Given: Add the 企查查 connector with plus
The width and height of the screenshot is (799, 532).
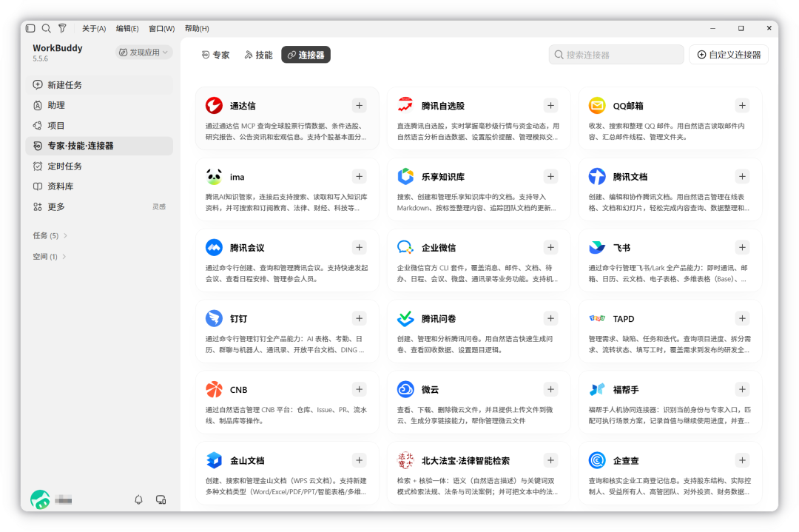Looking at the screenshot, I should point(743,460).
